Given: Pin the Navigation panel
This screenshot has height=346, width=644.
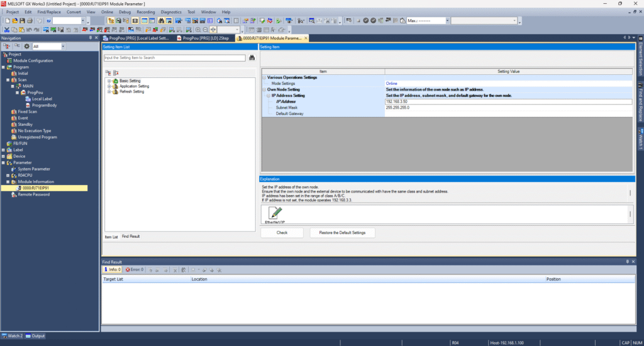Looking at the screenshot, I should click(91, 38).
